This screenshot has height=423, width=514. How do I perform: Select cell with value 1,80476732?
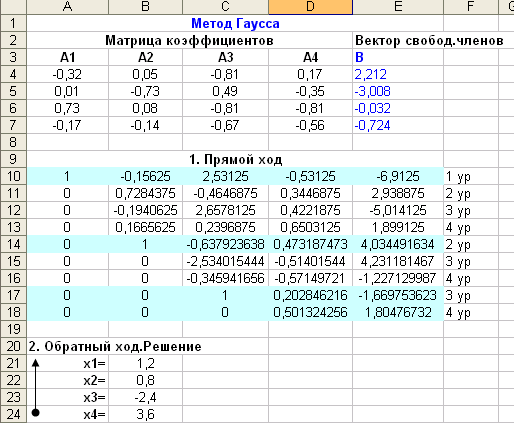398,312
